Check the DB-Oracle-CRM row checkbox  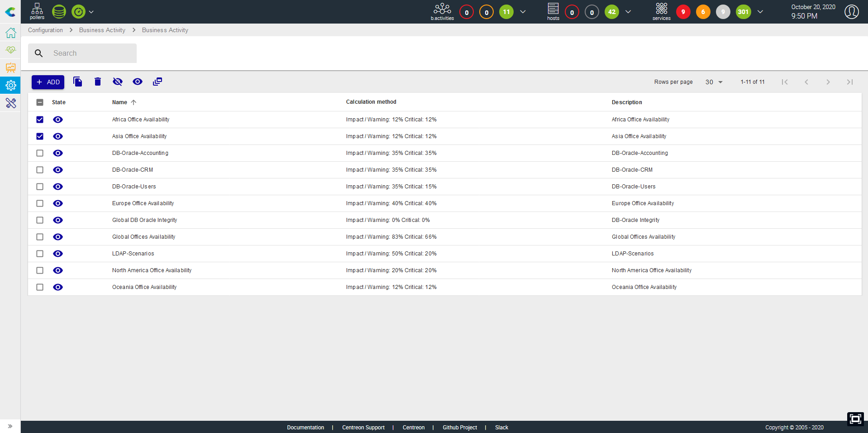click(40, 170)
